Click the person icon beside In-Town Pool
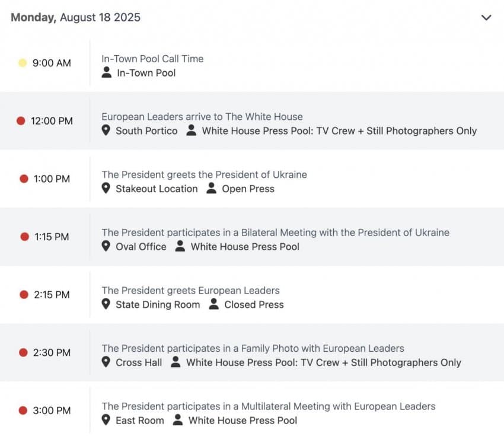 [106, 72]
